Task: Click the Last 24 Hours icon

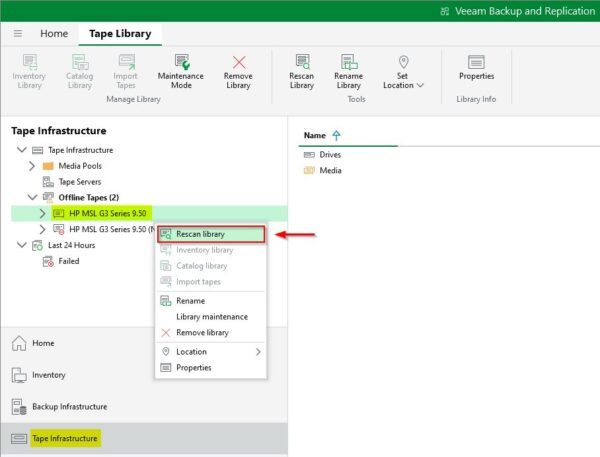Action: click(38, 245)
